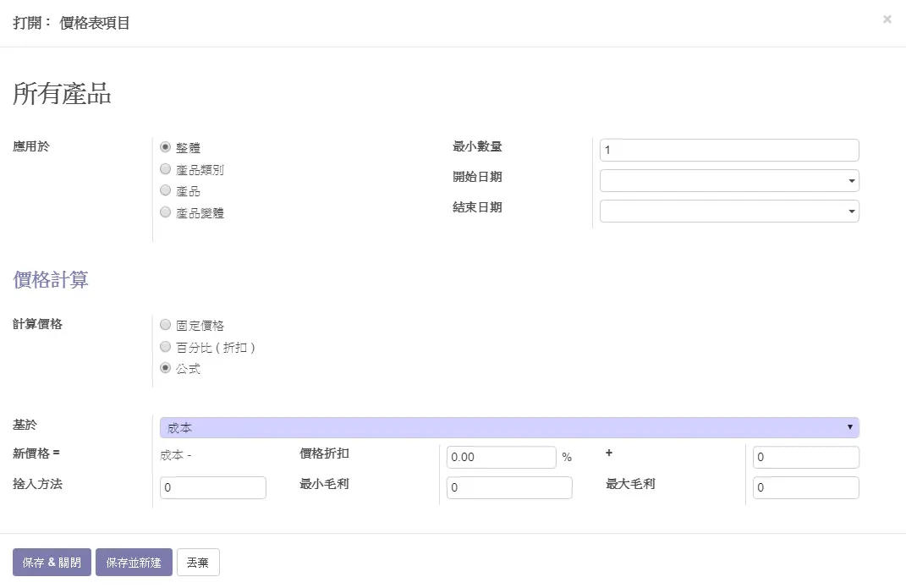Choose the 產品 radio option

[166, 191]
